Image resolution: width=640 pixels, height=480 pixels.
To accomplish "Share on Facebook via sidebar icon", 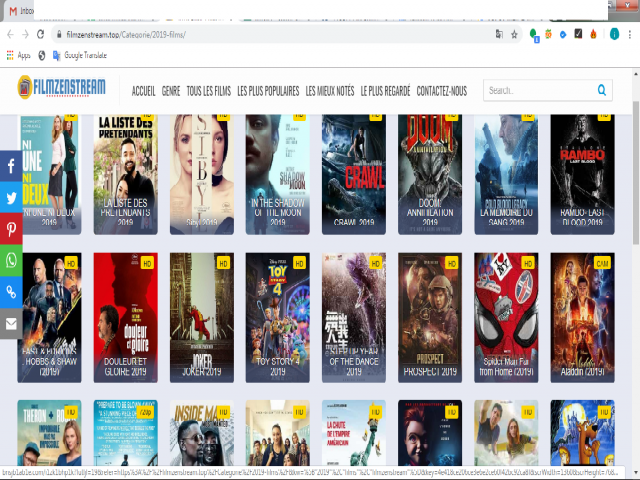I will 11,166.
